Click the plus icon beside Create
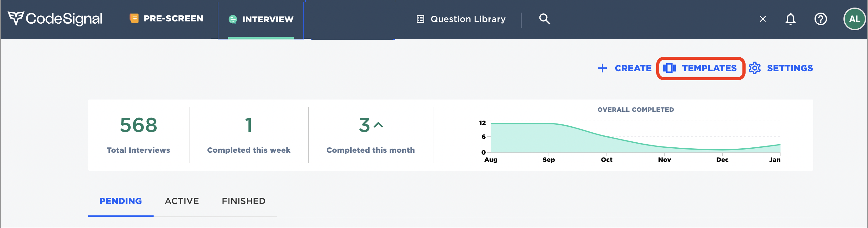This screenshot has height=228, width=868. click(602, 68)
